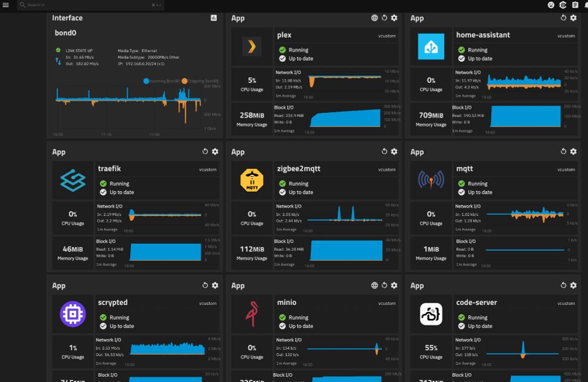Open the plex web portal globe icon

click(374, 18)
